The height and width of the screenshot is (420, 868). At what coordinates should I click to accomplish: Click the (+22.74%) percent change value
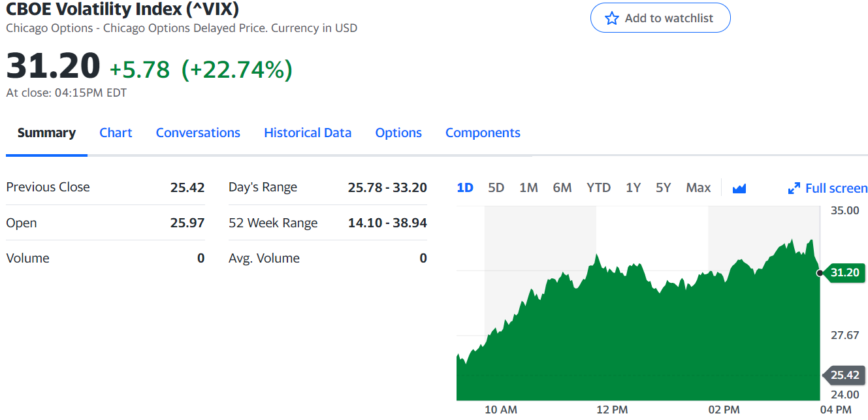point(236,69)
